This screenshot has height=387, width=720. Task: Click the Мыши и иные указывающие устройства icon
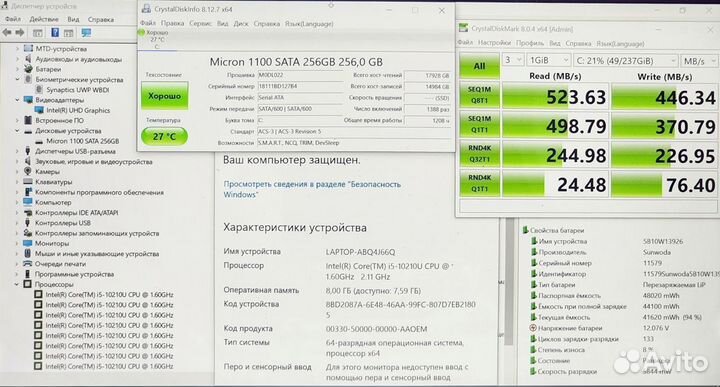pos(28,253)
